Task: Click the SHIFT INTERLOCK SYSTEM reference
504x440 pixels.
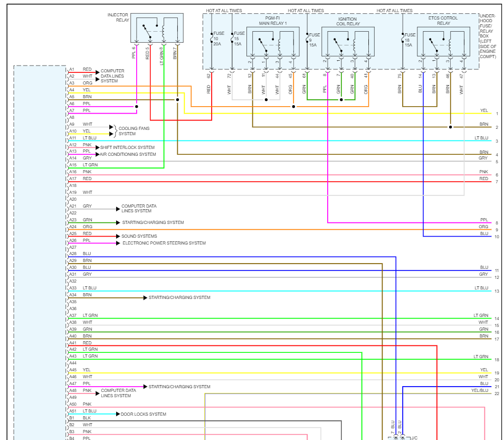Action: [127, 147]
